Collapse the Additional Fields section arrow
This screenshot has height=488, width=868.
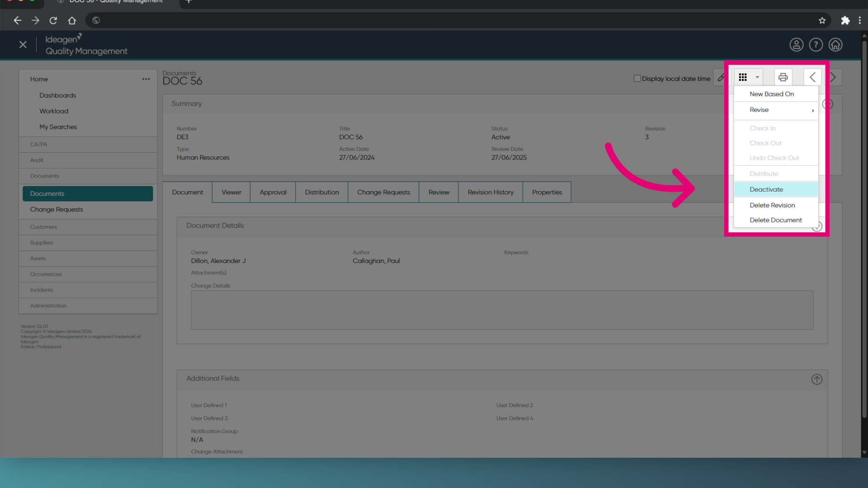click(x=816, y=380)
